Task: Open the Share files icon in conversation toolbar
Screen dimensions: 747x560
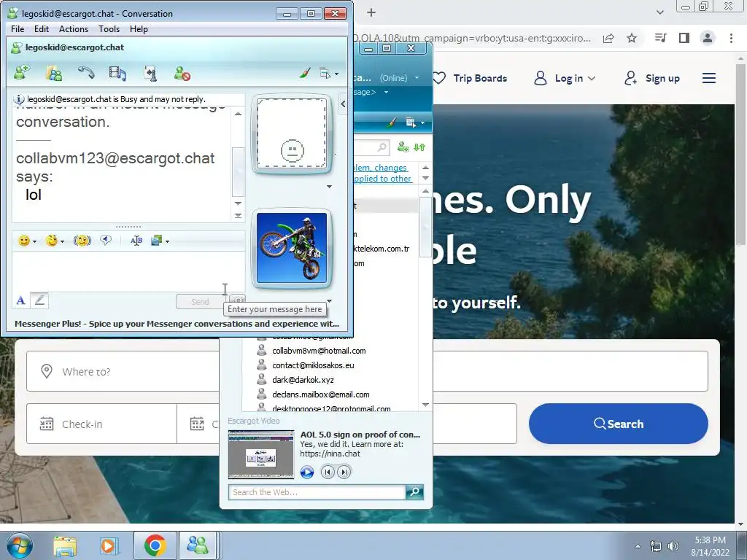Action: (54, 74)
